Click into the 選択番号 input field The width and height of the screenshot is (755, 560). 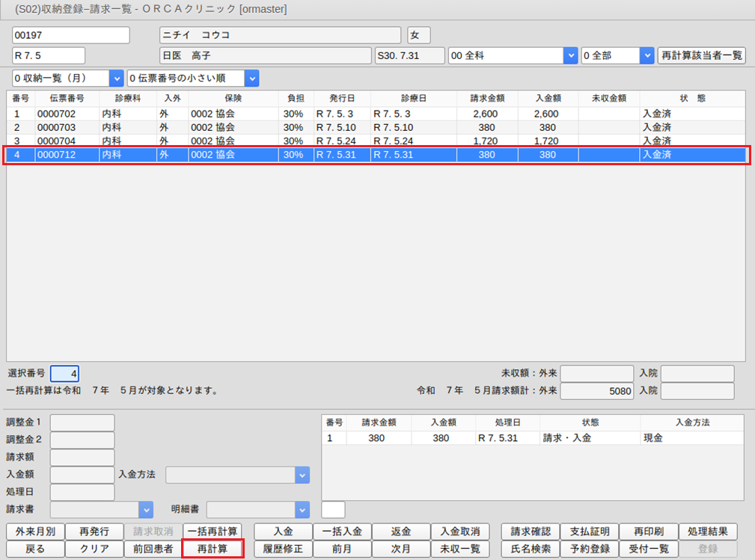[x=64, y=373]
